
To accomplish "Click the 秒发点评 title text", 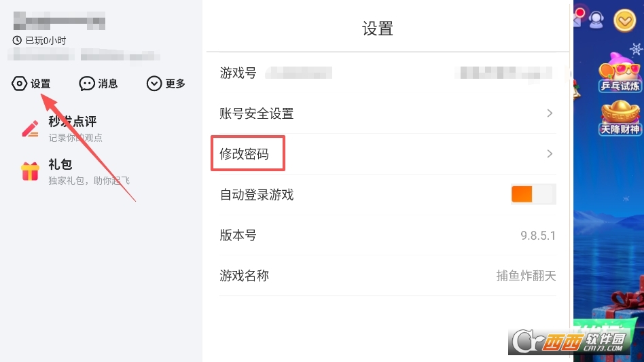I will tap(73, 122).
